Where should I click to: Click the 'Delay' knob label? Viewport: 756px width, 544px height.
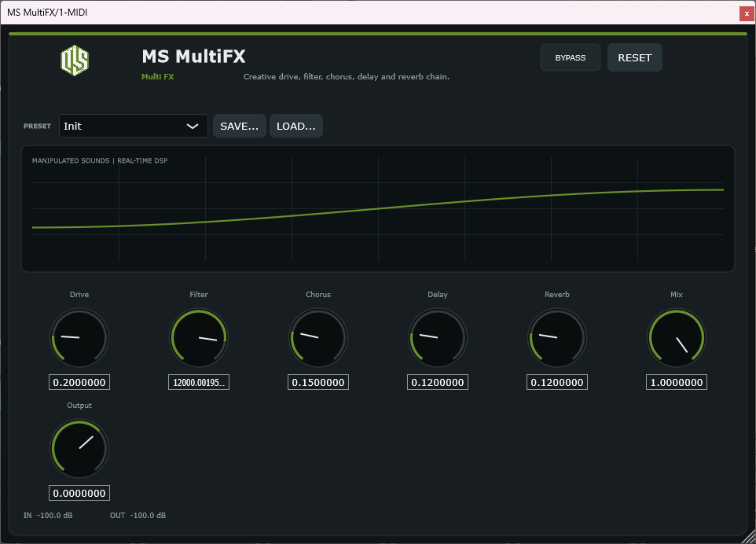click(x=438, y=295)
